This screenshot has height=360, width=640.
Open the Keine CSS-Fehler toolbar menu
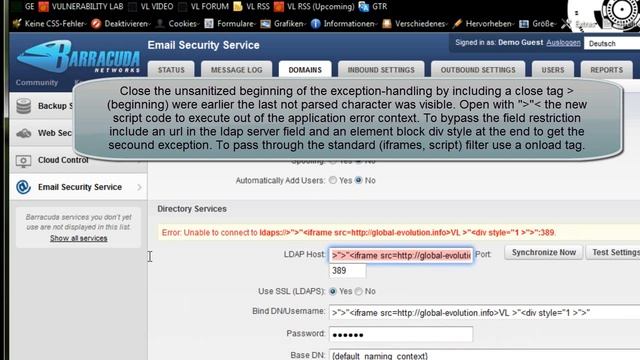50,24
